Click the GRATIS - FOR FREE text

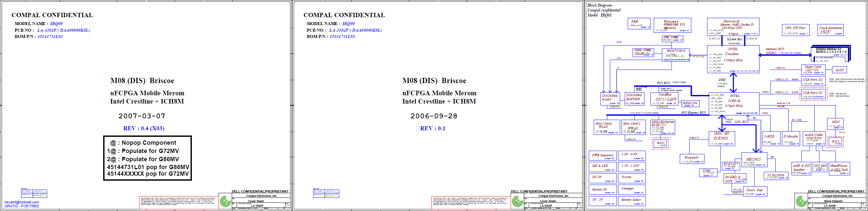(21, 206)
